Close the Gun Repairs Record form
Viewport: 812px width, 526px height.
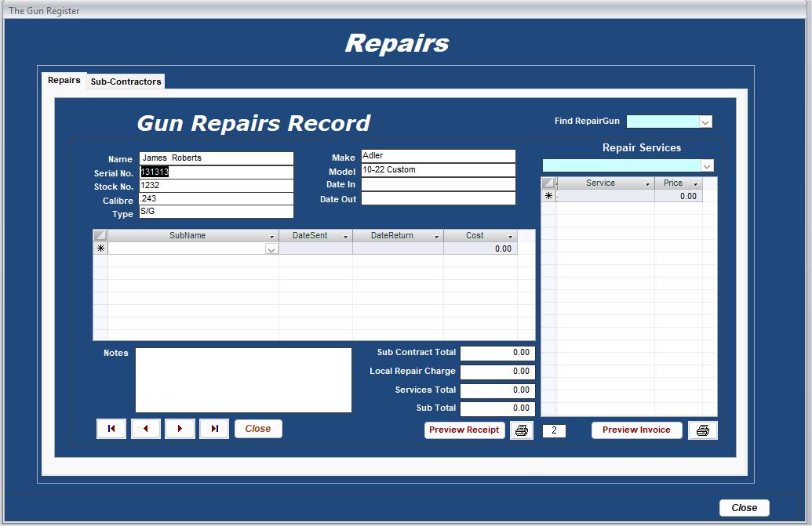coord(258,428)
